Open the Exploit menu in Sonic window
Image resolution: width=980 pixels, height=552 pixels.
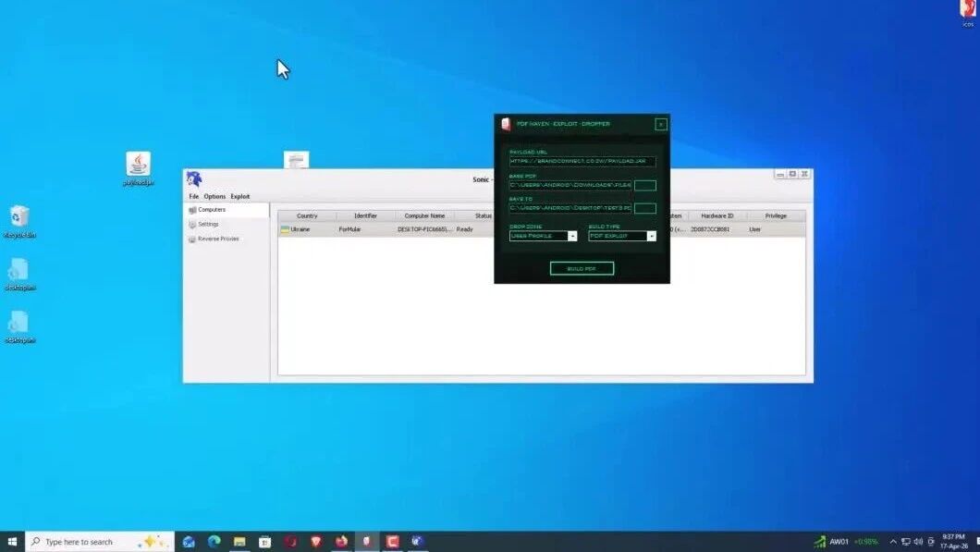pyautogui.click(x=240, y=196)
